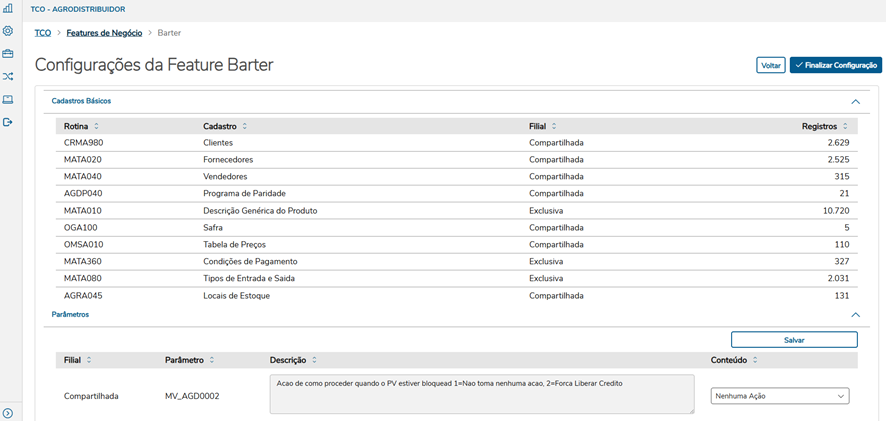The height and width of the screenshot is (421, 886).
Task: Collapse the Cadastros Básicos section
Action: (x=855, y=101)
